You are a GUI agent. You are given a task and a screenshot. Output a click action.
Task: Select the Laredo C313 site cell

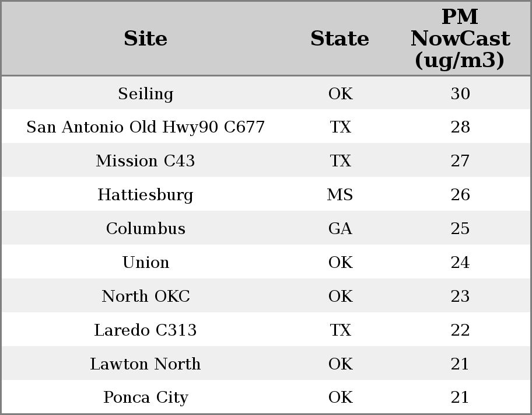pos(145,330)
